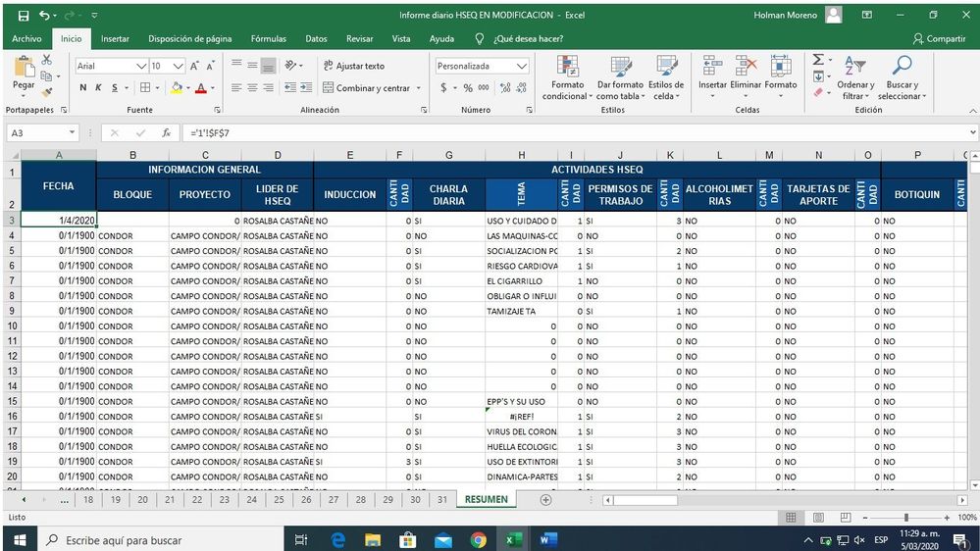
Task: Cut selection with the scissors icon
Action: coord(47,60)
